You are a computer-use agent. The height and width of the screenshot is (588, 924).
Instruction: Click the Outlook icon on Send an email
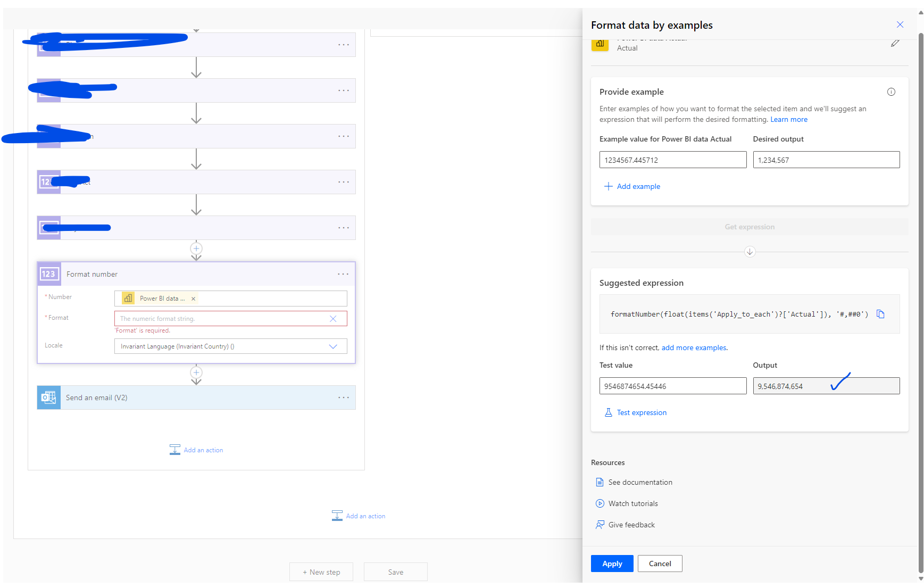click(x=49, y=397)
